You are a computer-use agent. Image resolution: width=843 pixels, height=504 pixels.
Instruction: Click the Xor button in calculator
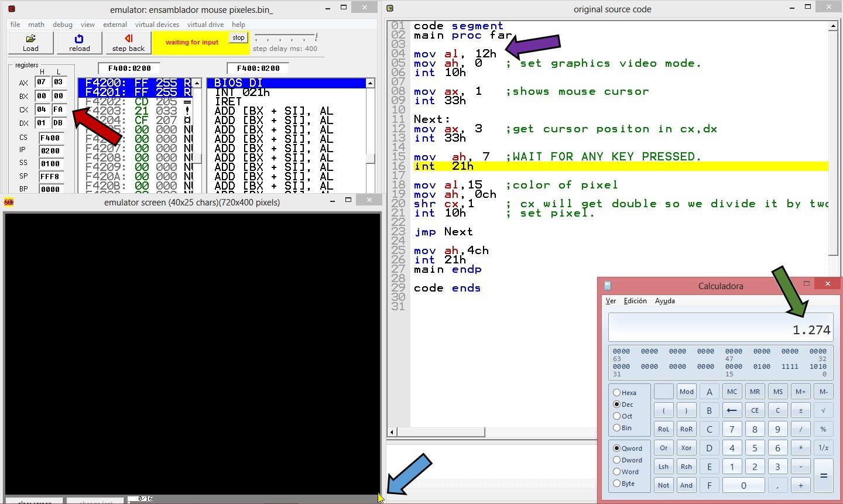(x=687, y=448)
